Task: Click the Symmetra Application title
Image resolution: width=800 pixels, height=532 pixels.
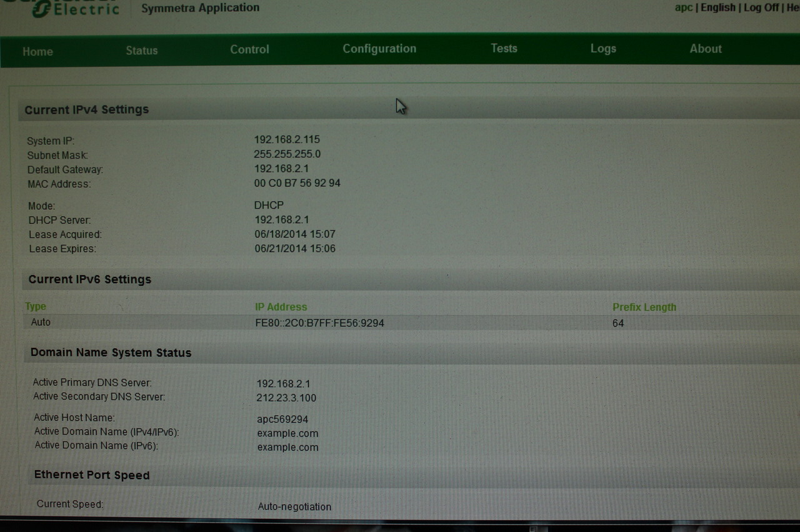Action: pos(200,8)
